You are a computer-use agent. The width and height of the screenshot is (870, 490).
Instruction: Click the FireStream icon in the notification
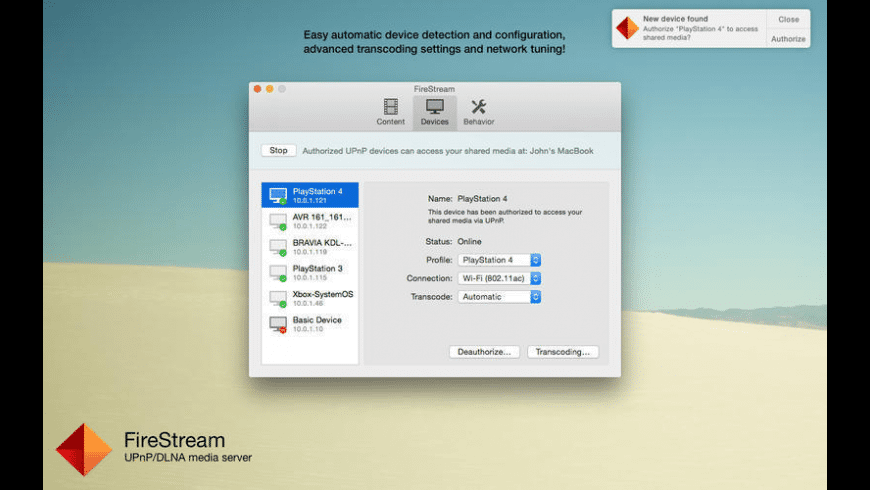(x=628, y=28)
